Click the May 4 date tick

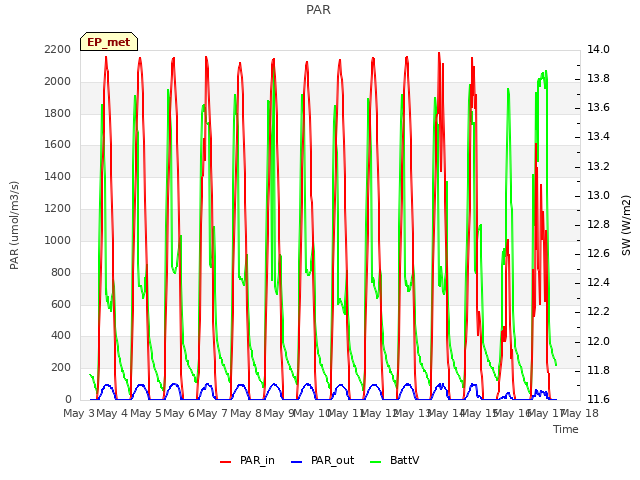point(112,413)
